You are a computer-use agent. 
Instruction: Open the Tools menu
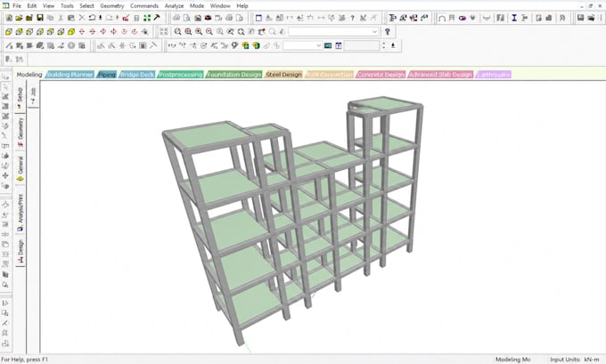pos(67,6)
